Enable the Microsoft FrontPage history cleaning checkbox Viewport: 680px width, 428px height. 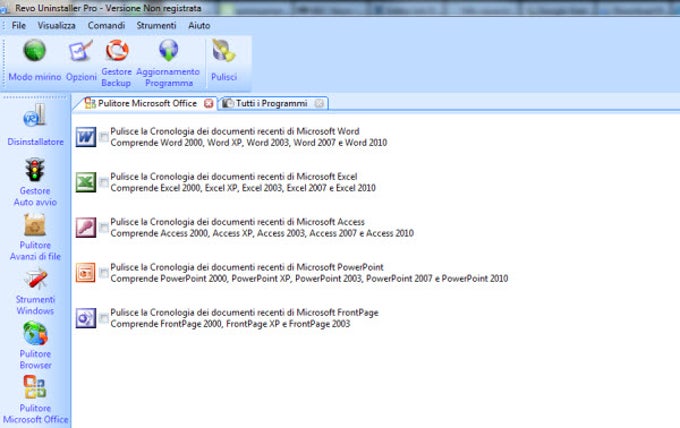pos(104,318)
